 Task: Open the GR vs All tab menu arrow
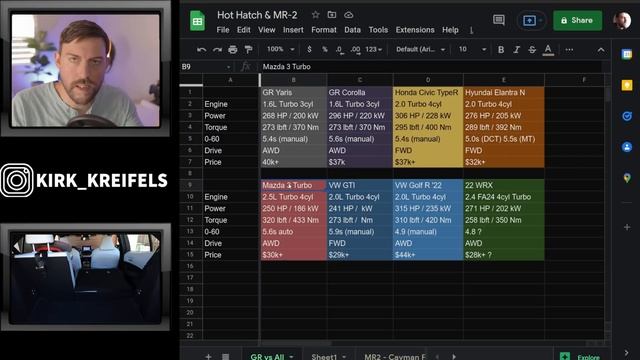click(291, 357)
